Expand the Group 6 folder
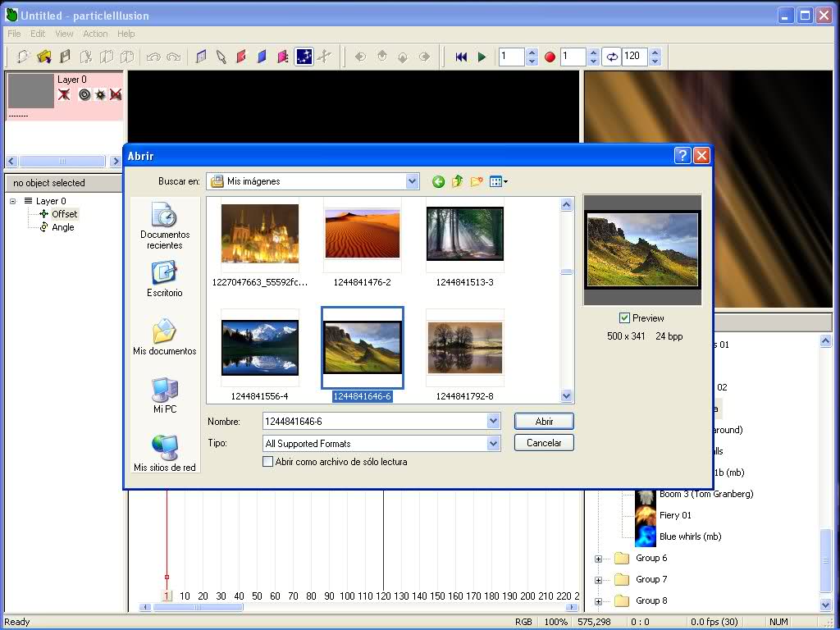Viewport: 840px width, 630px height. pos(598,559)
